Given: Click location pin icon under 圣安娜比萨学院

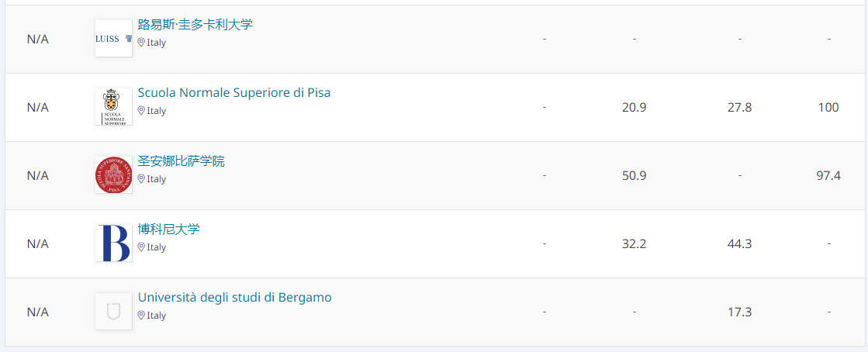Looking at the screenshot, I should tap(141, 179).
